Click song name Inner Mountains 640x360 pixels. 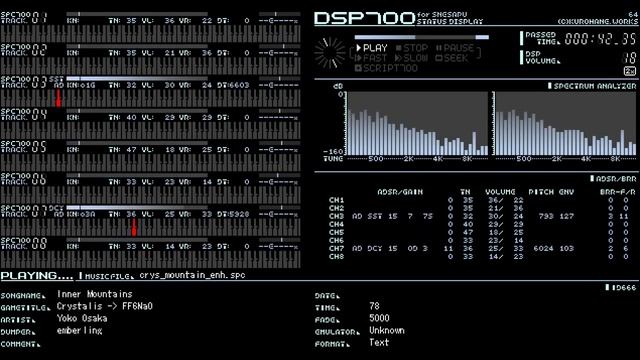pos(95,294)
